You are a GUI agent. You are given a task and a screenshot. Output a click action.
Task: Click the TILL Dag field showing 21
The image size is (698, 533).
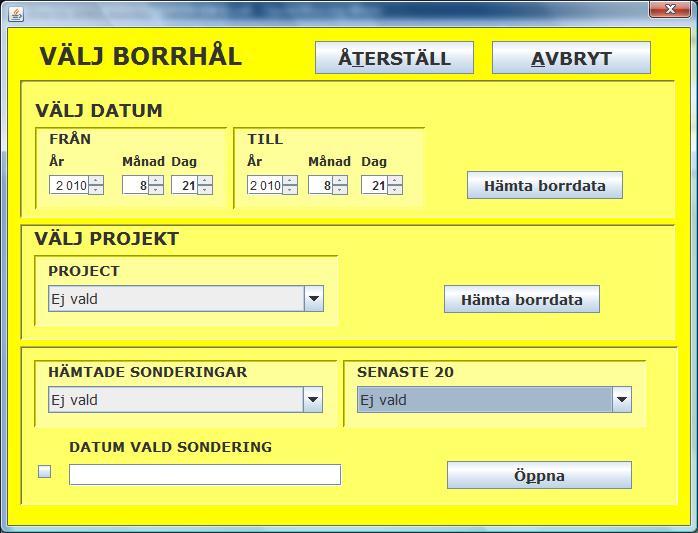[375, 185]
